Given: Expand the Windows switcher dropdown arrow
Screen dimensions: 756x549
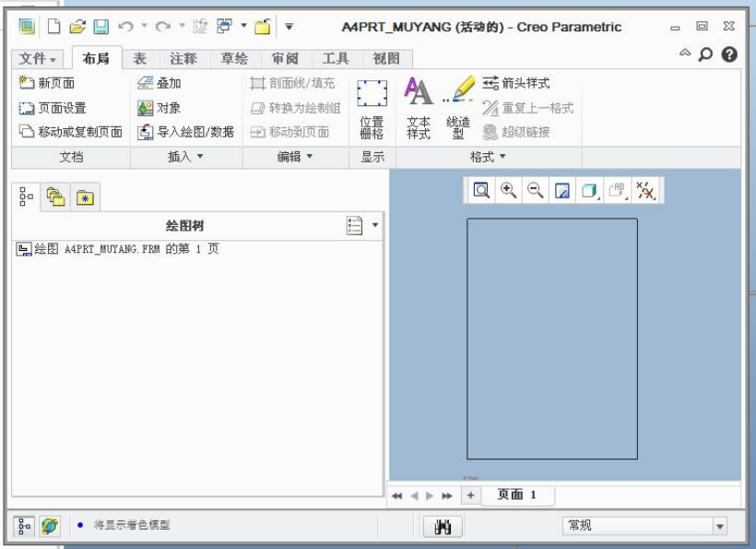Looking at the screenshot, I should tap(244, 26).
